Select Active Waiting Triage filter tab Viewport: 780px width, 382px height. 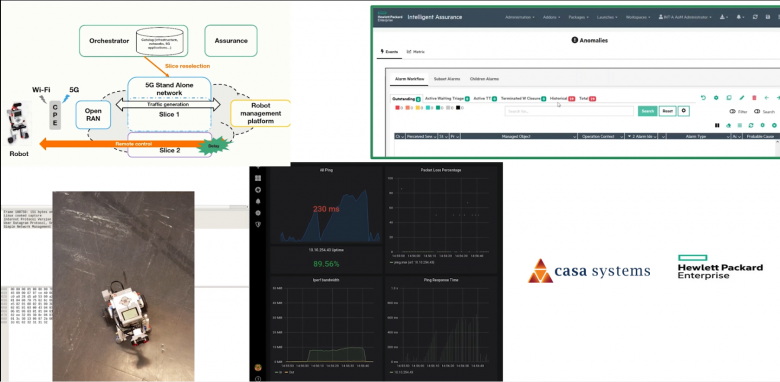[447, 99]
